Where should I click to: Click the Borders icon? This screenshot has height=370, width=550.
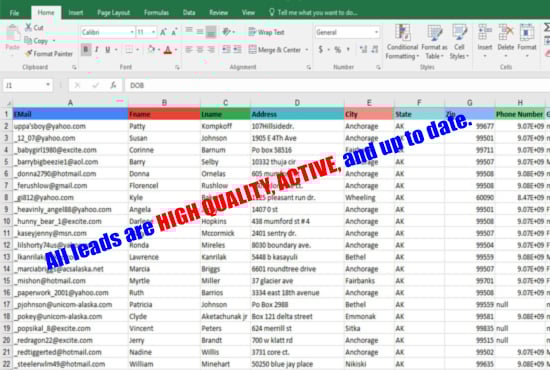pyautogui.click(x=129, y=50)
